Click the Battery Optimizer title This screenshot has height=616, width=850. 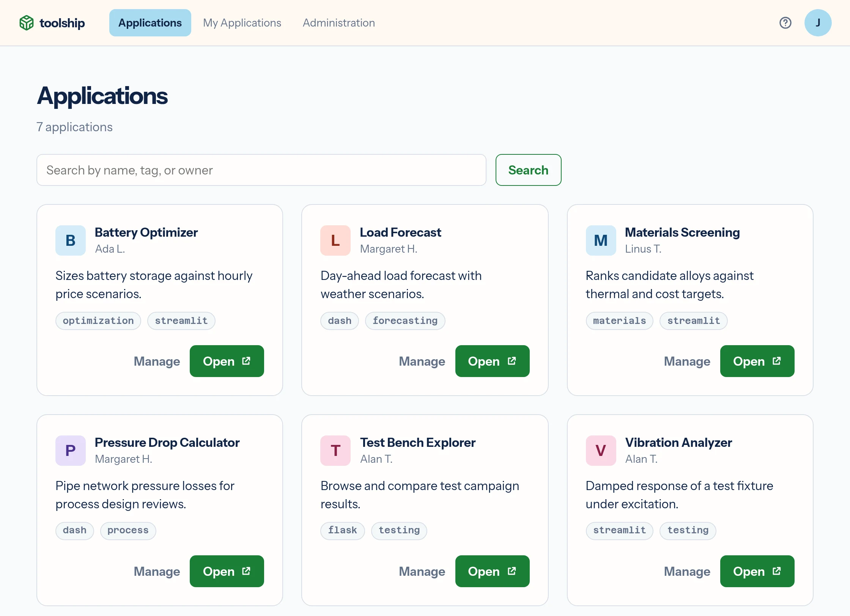coord(146,232)
